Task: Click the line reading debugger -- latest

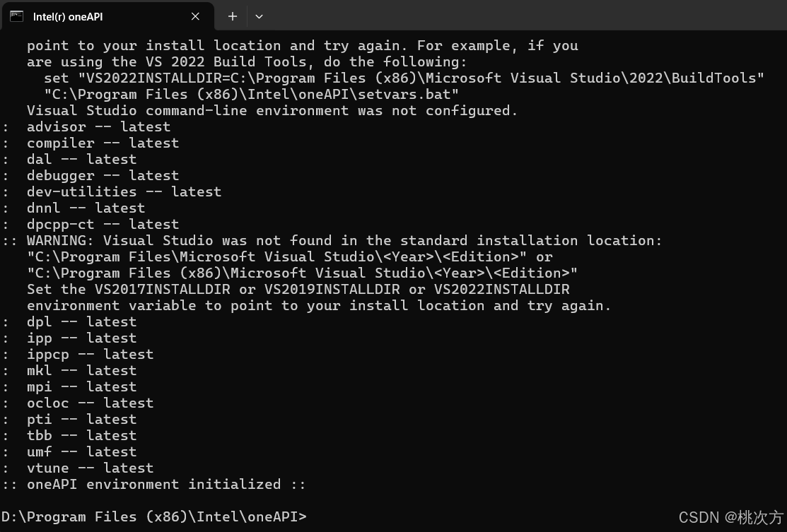Action: pyautogui.click(x=103, y=175)
